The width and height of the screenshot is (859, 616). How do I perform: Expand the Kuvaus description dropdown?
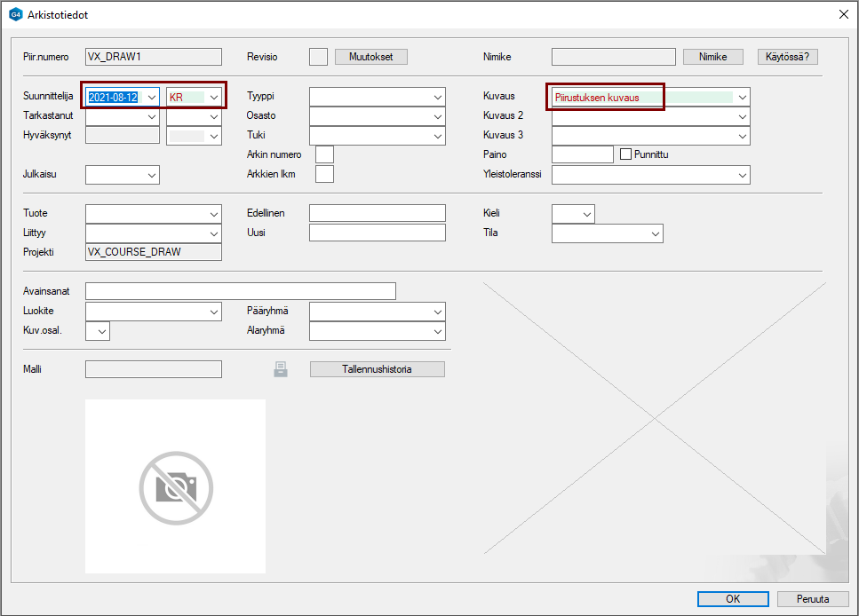click(742, 97)
